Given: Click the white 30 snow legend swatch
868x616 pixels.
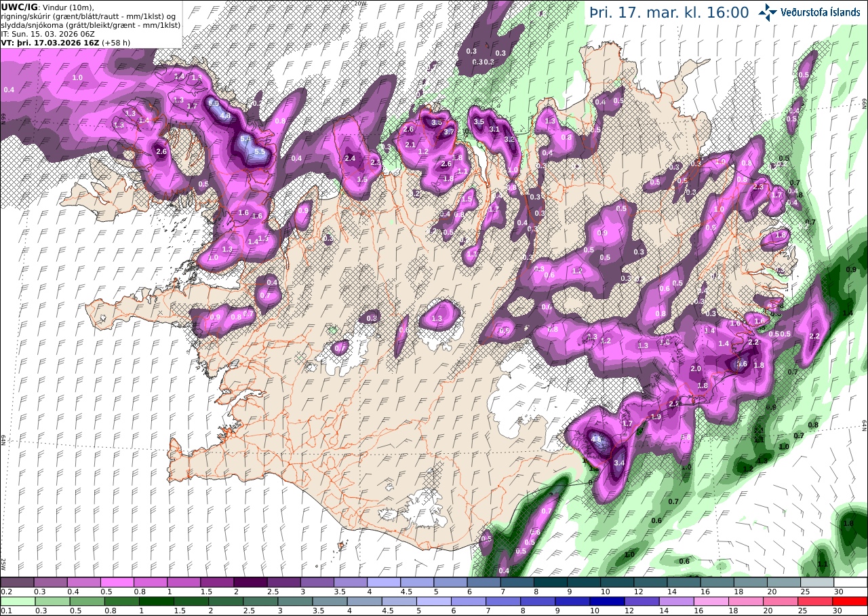Looking at the screenshot, I should (x=850, y=582).
